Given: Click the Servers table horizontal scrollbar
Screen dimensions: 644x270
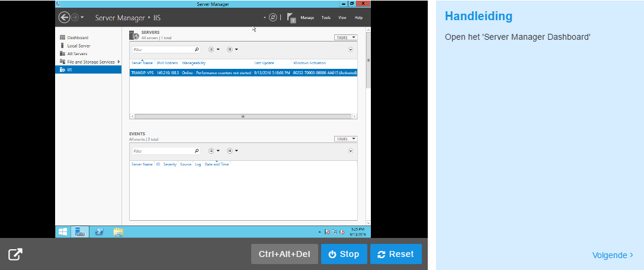Looking at the screenshot, I should 243,116.
